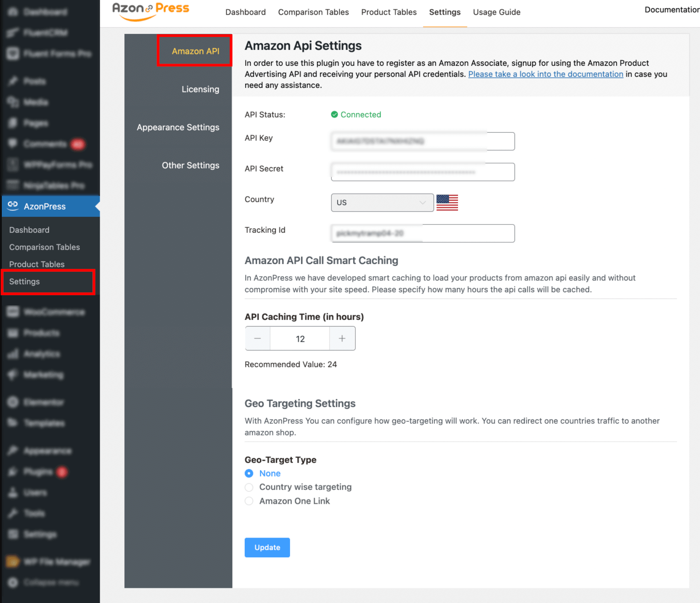
Task: Open the Country dropdown showing US
Action: [x=382, y=203]
